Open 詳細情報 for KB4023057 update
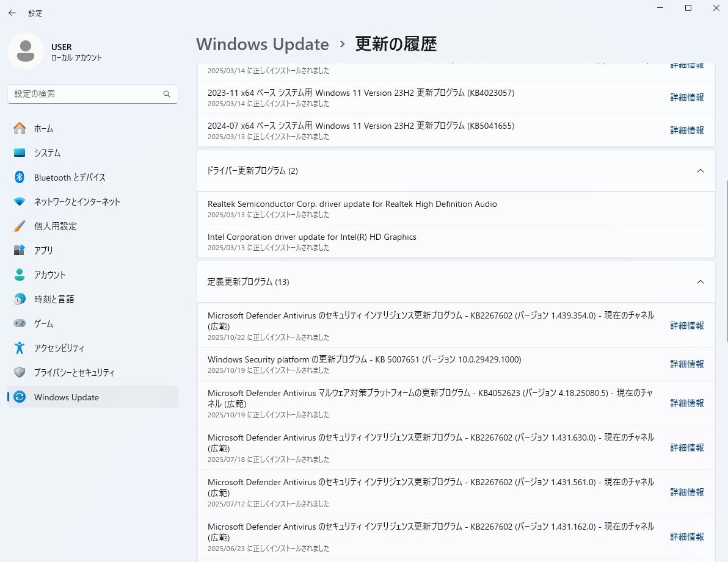The image size is (728, 562). coord(686,98)
